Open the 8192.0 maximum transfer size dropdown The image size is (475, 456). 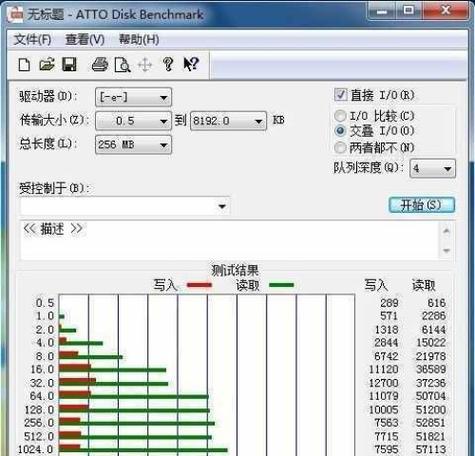[228, 121]
